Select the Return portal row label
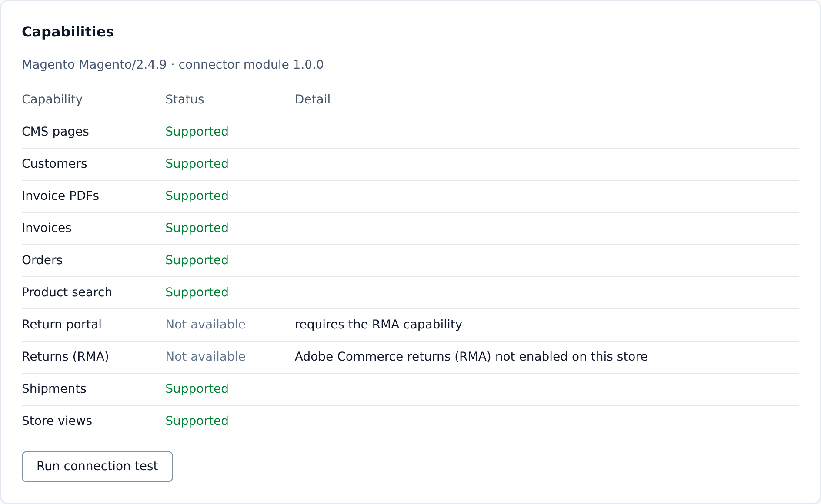The width and height of the screenshot is (821, 504). tap(62, 325)
